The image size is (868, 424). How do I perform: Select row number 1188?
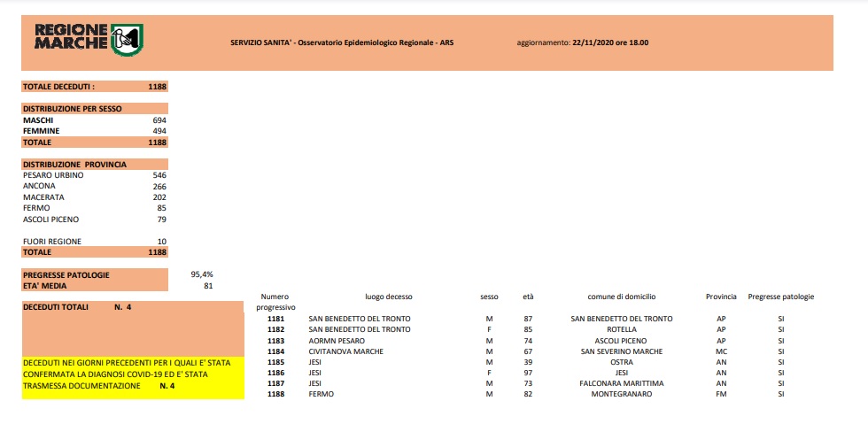coord(275,394)
